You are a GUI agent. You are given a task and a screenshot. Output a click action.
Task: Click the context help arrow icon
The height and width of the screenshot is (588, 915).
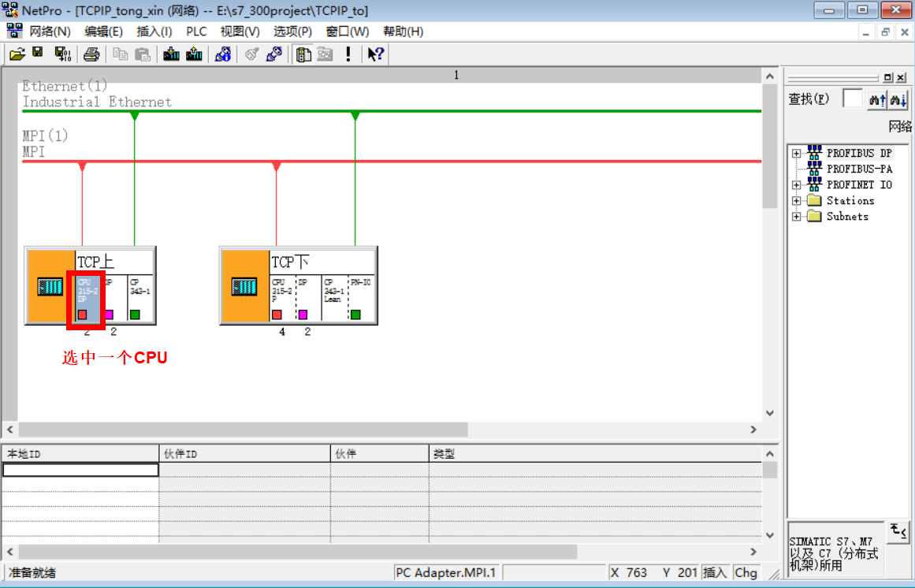pyautogui.click(x=376, y=54)
